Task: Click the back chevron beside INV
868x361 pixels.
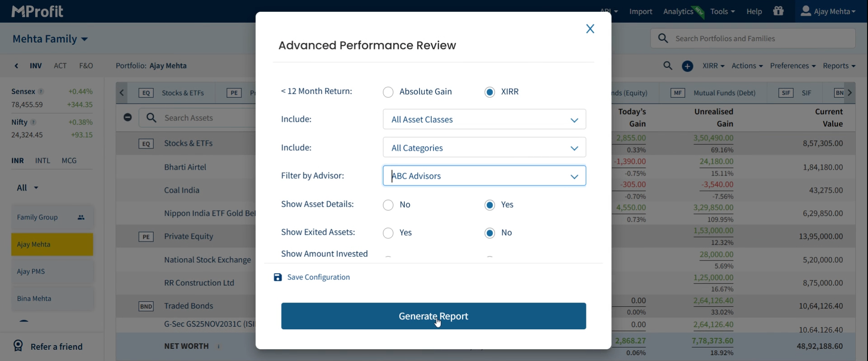Action: (x=17, y=66)
